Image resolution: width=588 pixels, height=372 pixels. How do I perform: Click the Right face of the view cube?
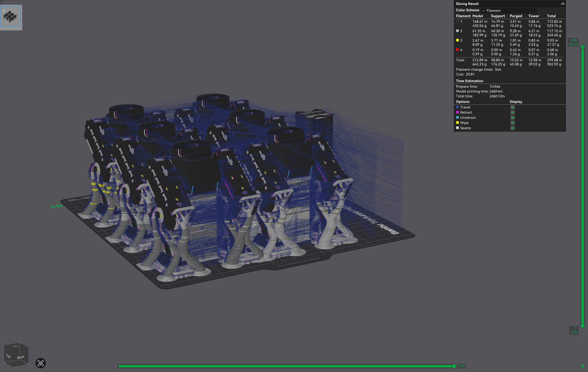tap(9, 356)
